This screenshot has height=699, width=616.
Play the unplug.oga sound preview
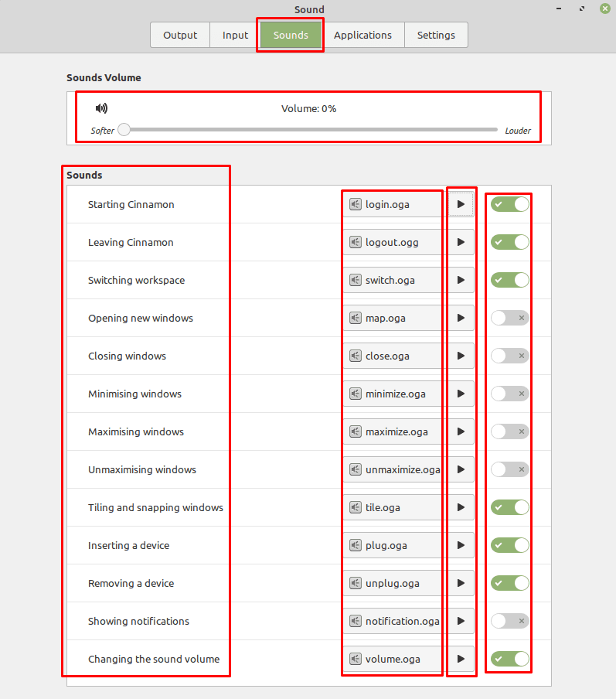461,583
